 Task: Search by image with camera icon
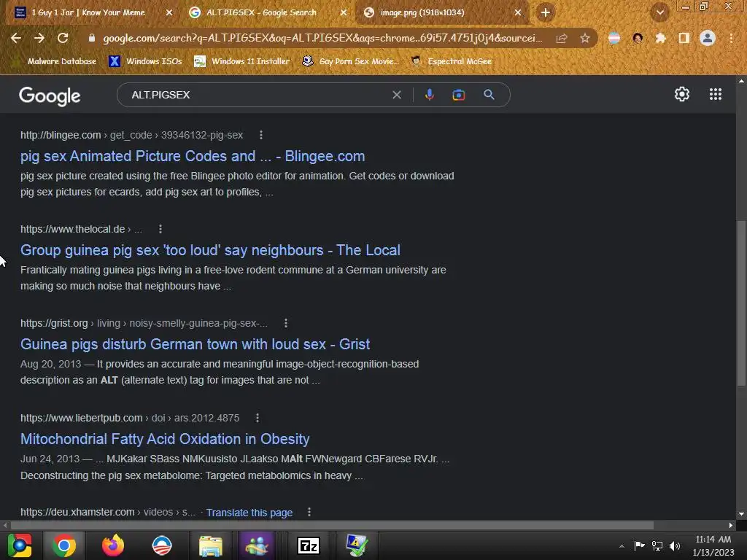[x=458, y=95]
